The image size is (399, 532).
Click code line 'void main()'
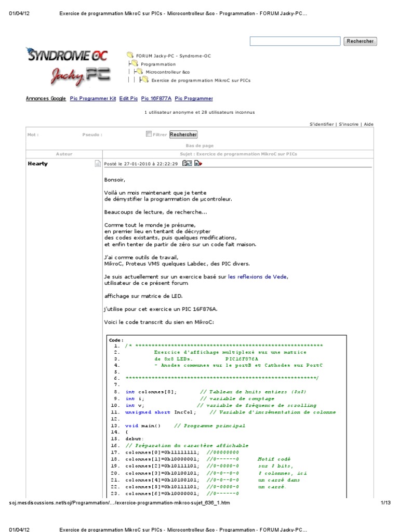[x=142, y=425]
